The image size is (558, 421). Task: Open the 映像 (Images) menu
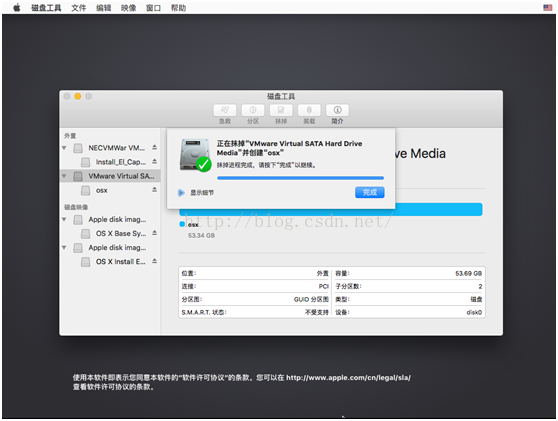coord(128,8)
